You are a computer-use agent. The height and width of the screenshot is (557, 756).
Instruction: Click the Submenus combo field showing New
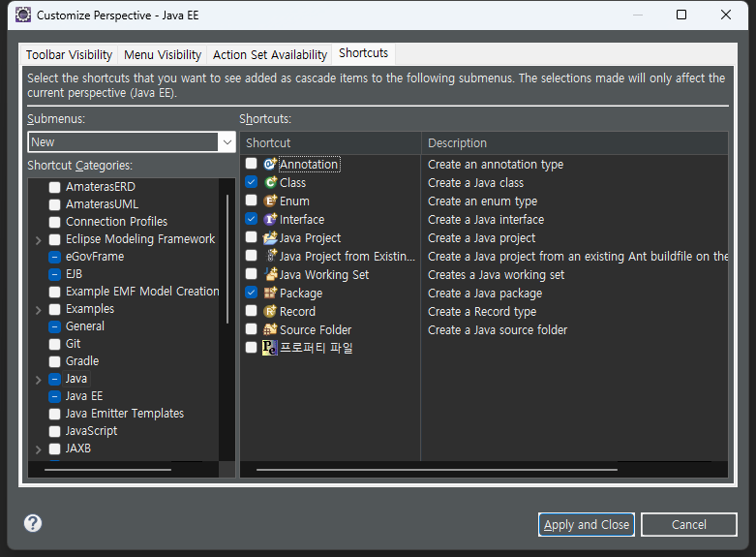[x=123, y=141]
